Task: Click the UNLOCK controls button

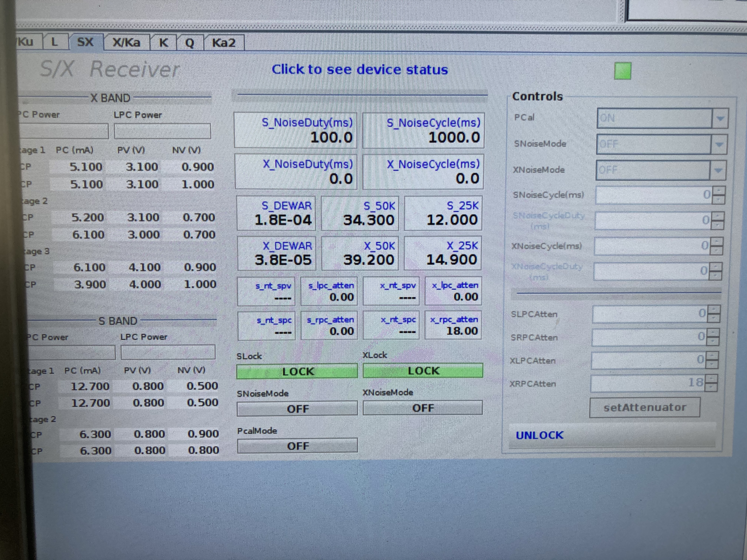Action: tap(539, 435)
